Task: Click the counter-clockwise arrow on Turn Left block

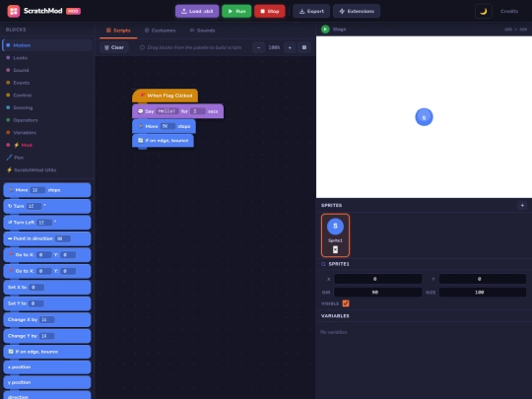Action: coord(10,223)
